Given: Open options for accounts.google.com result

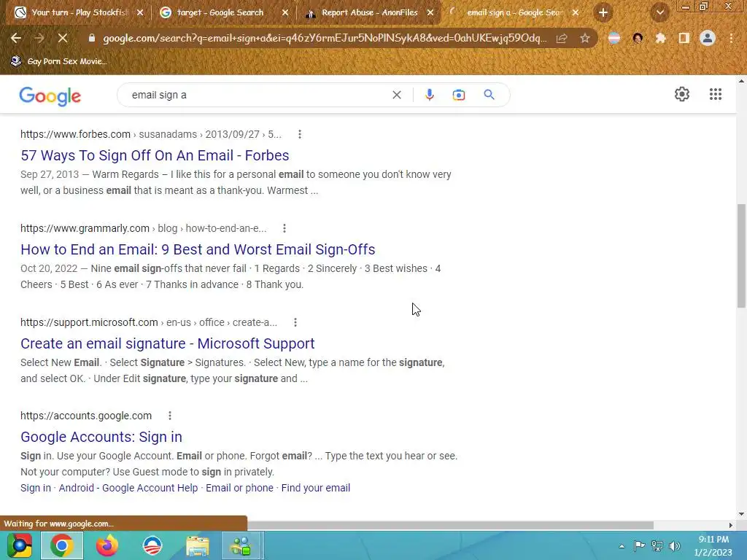Looking at the screenshot, I should pyautogui.click(x=169, y=416).
